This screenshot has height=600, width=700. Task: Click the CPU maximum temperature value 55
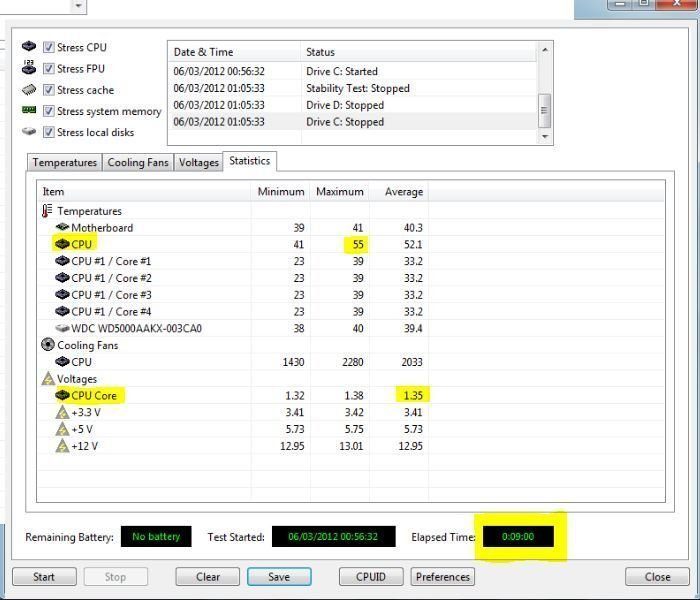pos(358,245)
